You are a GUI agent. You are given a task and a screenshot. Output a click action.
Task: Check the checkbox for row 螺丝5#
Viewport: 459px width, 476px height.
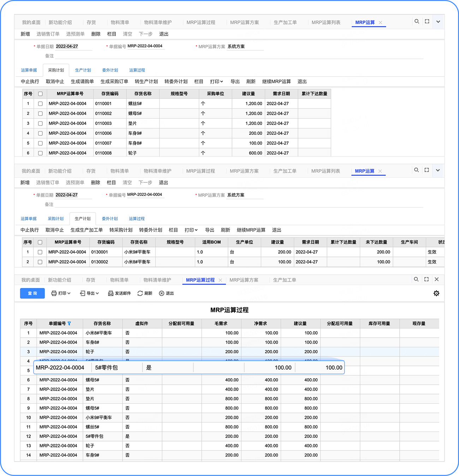click(x=40, y=104)
